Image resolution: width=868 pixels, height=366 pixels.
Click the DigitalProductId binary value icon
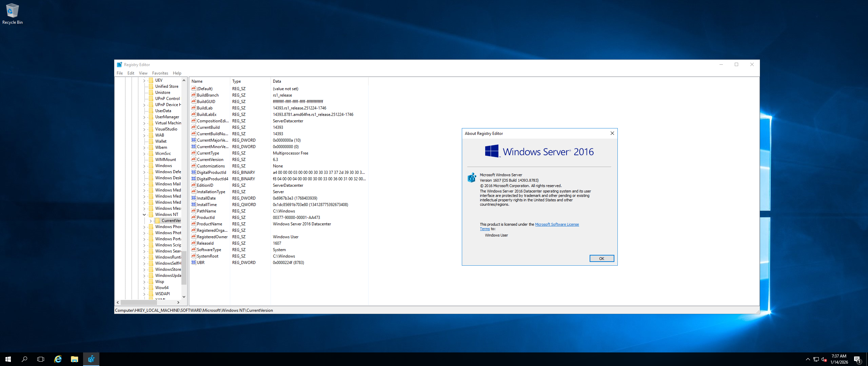[x=194, y=172]
